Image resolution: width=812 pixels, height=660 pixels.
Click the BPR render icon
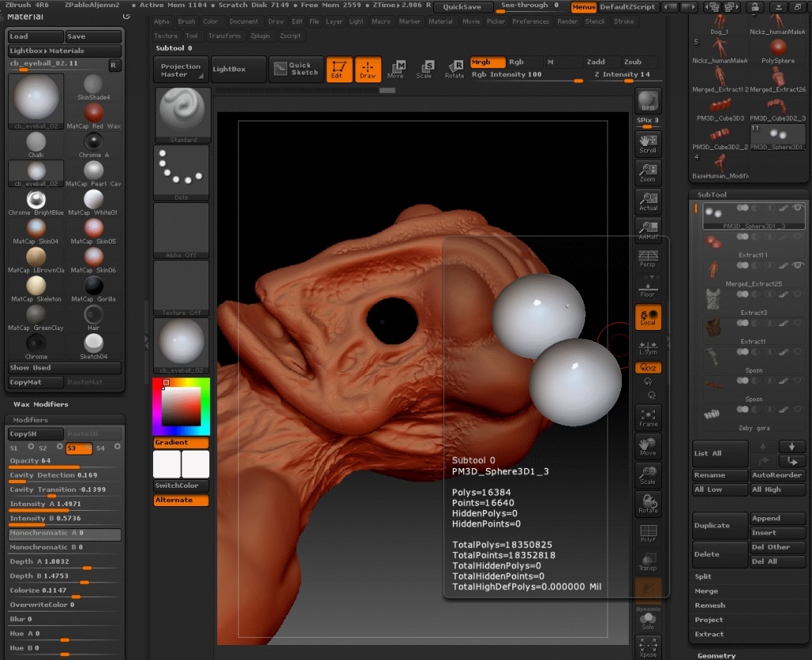click(x=648, y=101)
